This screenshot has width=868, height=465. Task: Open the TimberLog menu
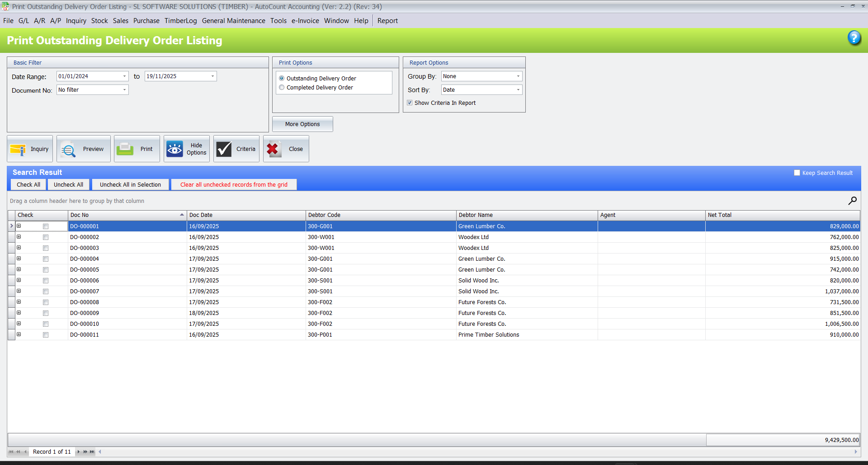(180, 20)
